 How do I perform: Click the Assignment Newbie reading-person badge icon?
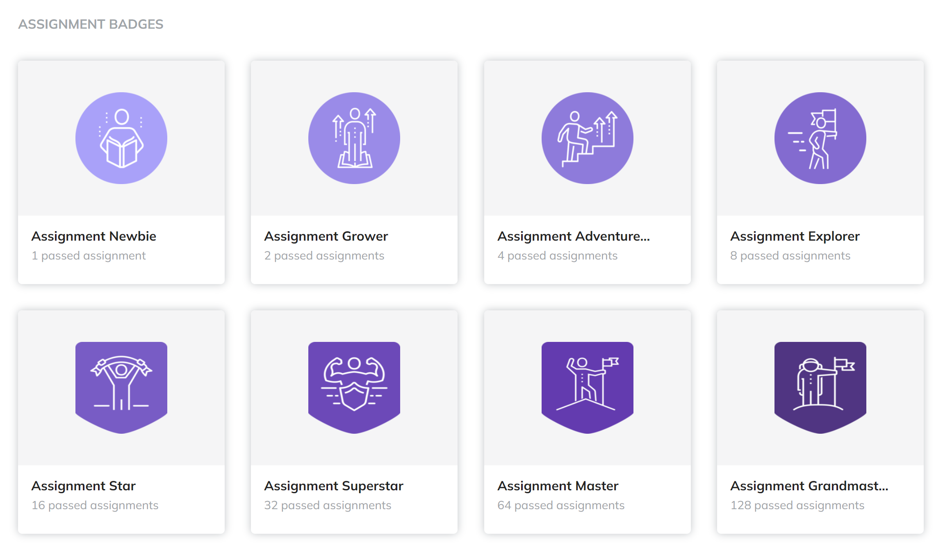(121, 138)
